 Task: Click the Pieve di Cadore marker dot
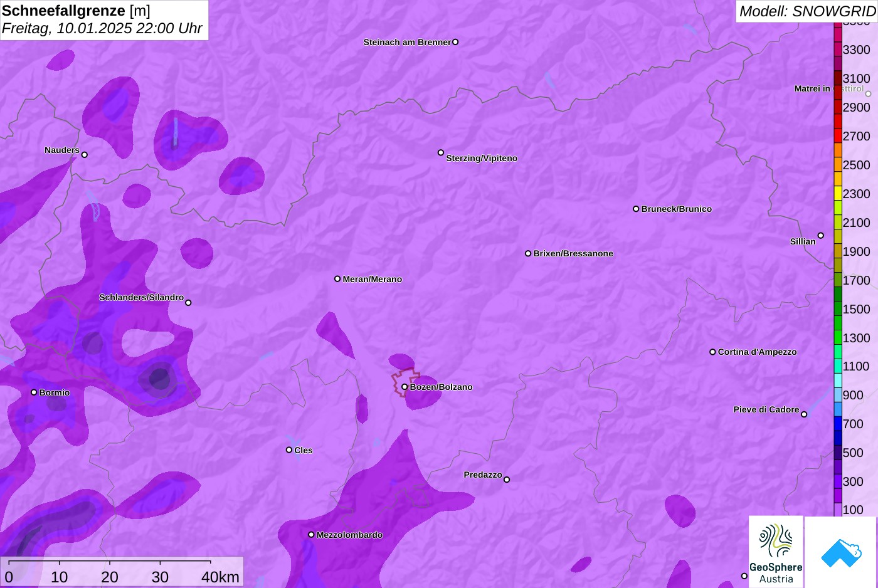point(804,414)
